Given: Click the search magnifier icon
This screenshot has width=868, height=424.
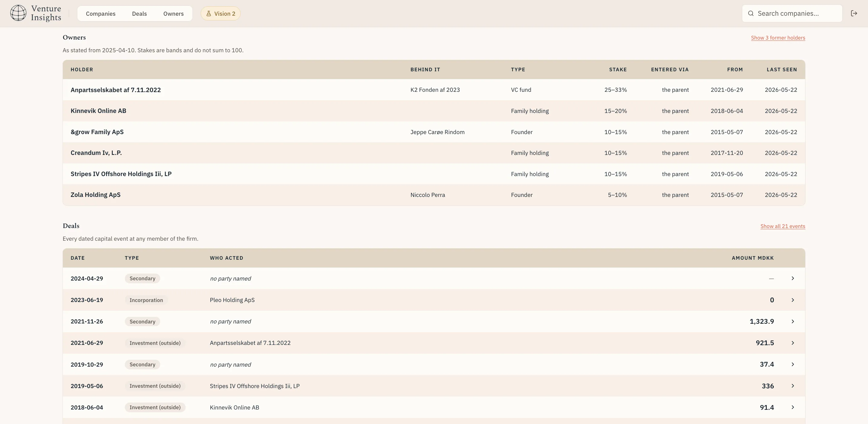Looking at the screenshot, I should (x=751, y=14).
